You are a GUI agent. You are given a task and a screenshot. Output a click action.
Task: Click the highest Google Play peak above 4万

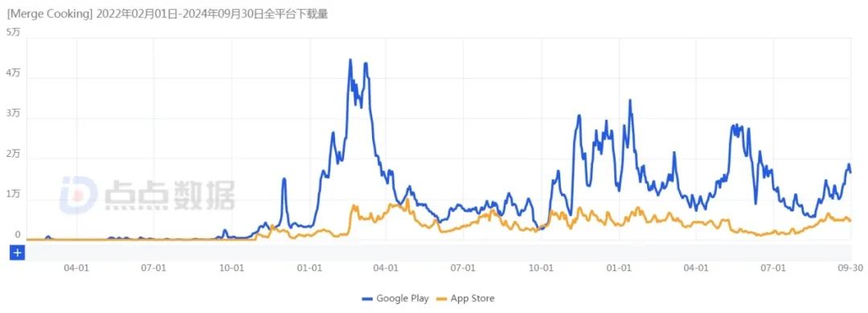pos(350,60)
